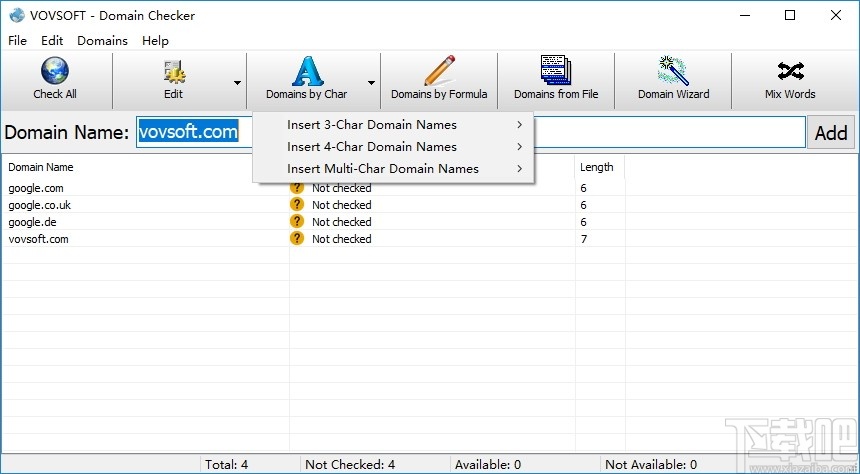Select the google.de domain row
The image size is (860, 474).
click(430, 222)
